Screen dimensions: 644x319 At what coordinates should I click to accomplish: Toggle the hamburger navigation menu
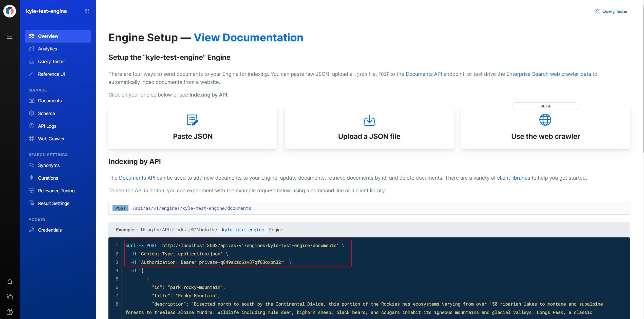click(x=10, y=36)
